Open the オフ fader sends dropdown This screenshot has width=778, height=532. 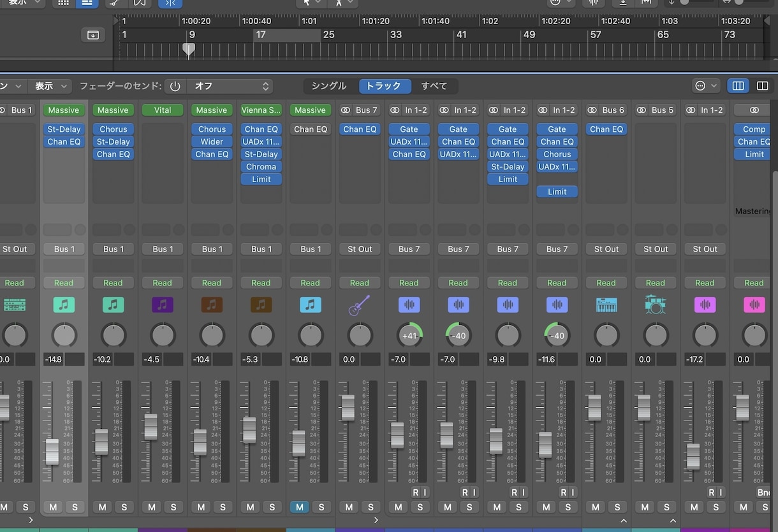(230, 86)
